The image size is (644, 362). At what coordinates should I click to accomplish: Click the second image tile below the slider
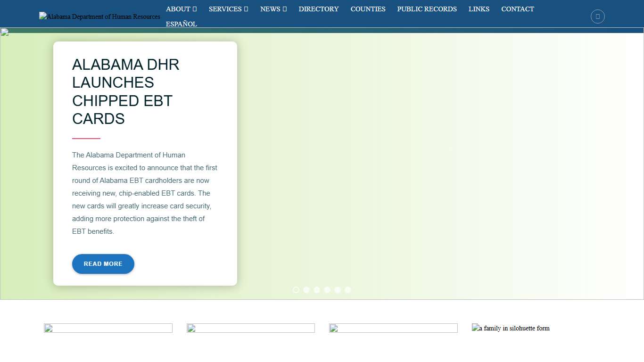(x=250, y=328)
